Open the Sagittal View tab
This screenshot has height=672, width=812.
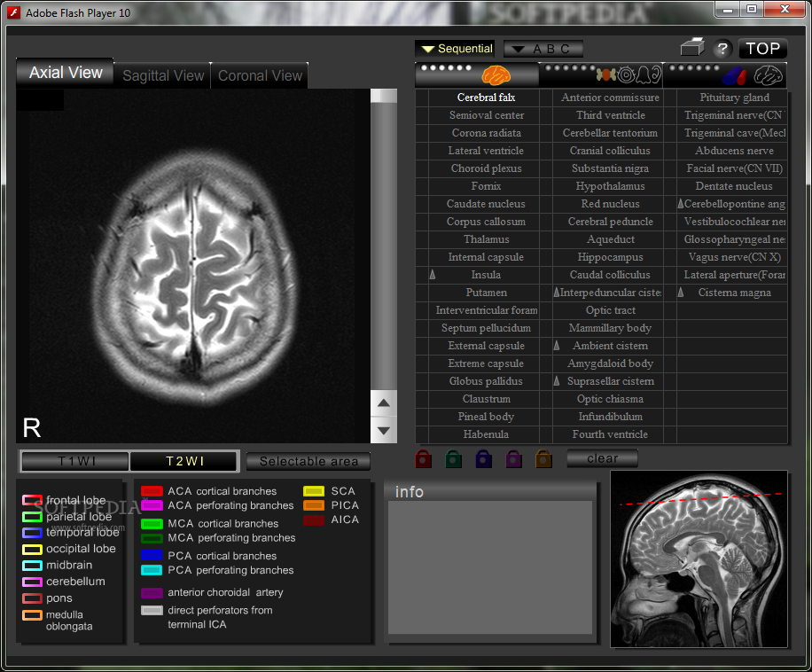[163, 75]
